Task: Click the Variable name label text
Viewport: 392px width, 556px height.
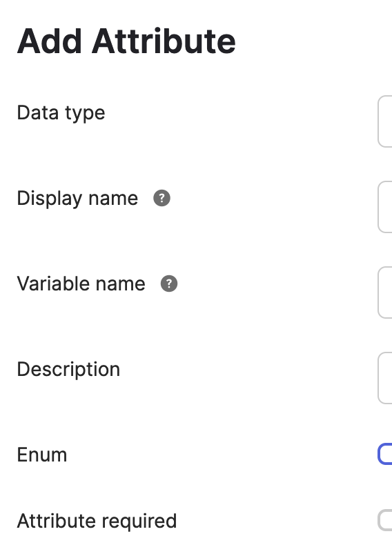Action: point(81,284)
